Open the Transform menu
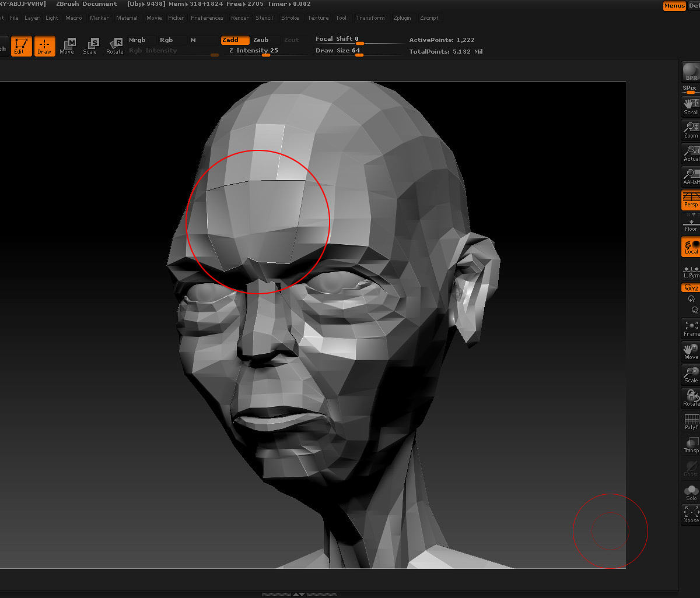The image size is (700, 598). pyautogui.click(x=370, y=18)
